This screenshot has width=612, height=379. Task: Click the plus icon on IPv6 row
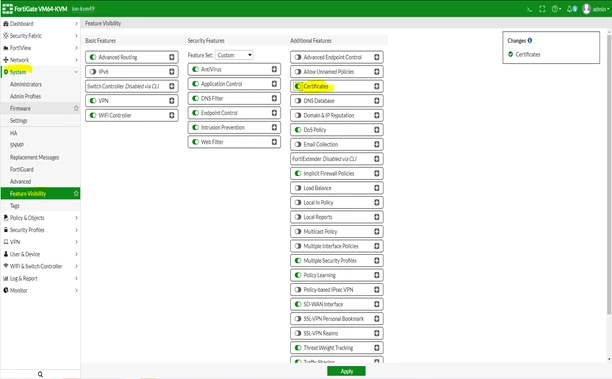point(172,71)
